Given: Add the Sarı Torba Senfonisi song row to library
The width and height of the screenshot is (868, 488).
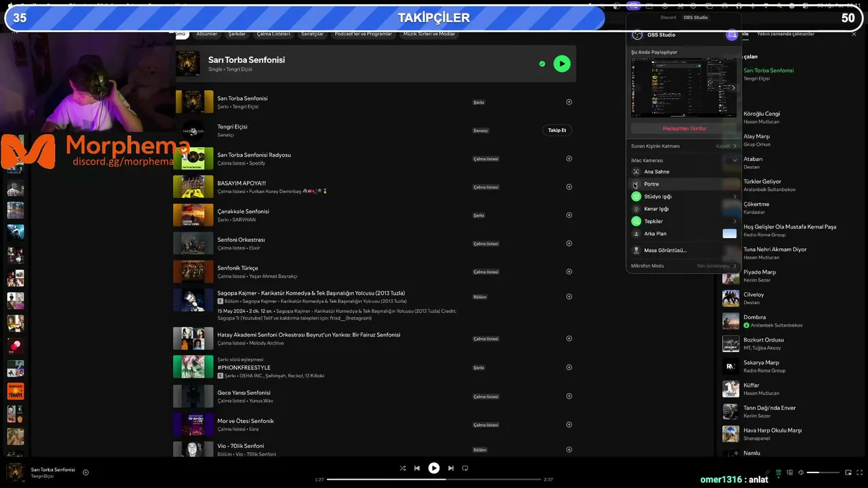Looking at the screenshot, I should click(569, 102).
